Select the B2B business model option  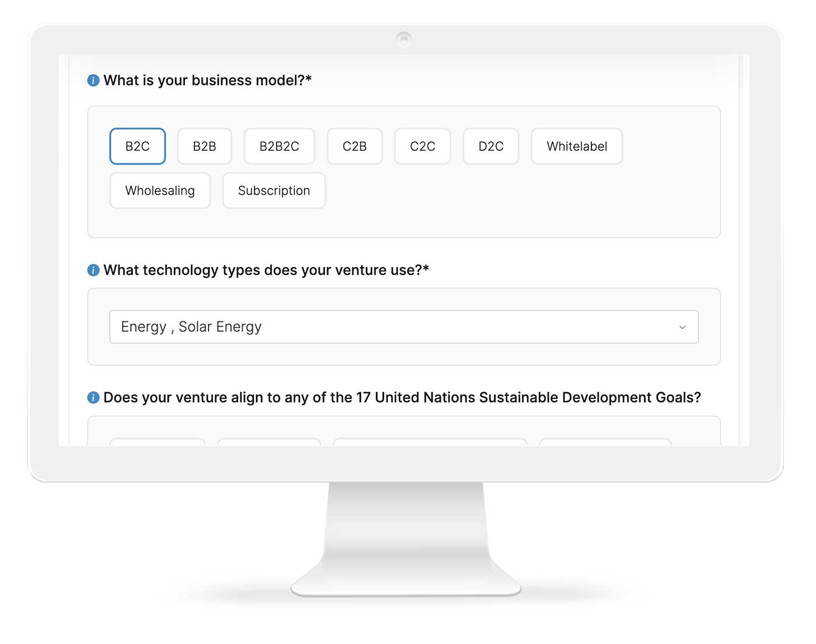[x=204, y=146]
